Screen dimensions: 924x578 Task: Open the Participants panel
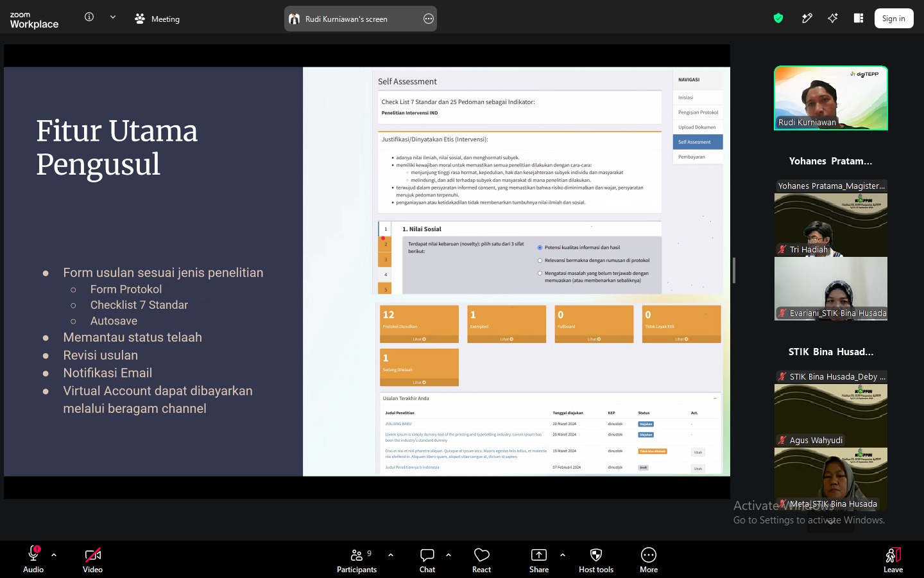357,559
